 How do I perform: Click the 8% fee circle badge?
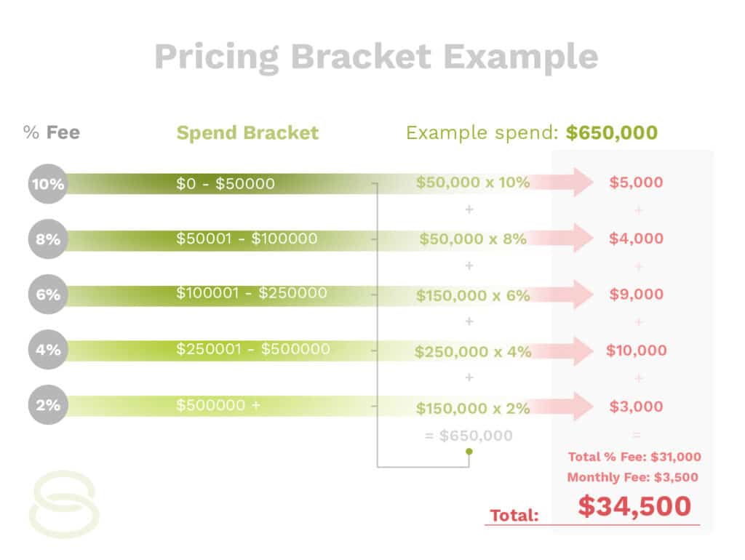[48, 239]
